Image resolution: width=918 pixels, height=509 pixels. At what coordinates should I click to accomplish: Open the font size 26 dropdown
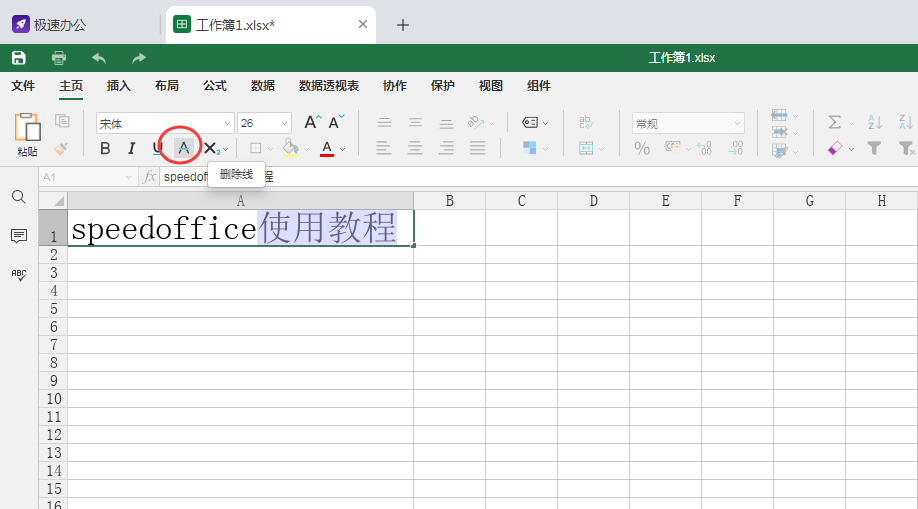pyautogui.click(x=284, y=124)
